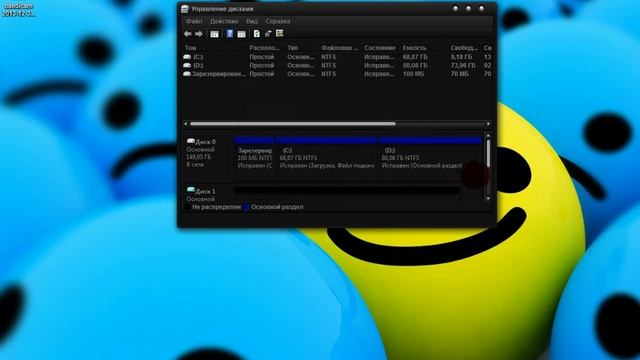Open the Справка menu
The width and height of the screenshot is (640, 360).
pos(278,21)
